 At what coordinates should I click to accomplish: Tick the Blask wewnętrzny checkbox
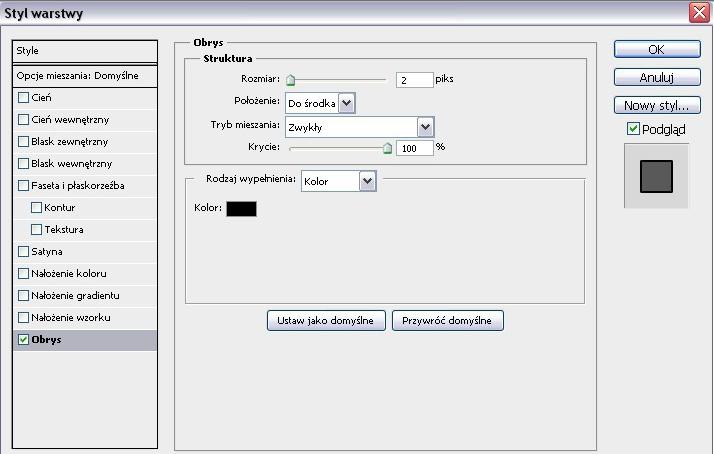pyautogui.click(x=23, y=163)
